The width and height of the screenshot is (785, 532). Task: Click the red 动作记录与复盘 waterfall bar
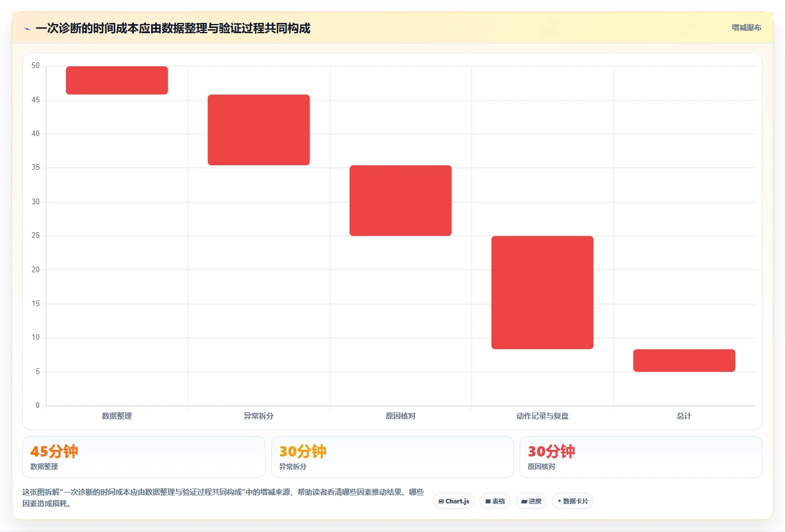(x=542, y=292)
